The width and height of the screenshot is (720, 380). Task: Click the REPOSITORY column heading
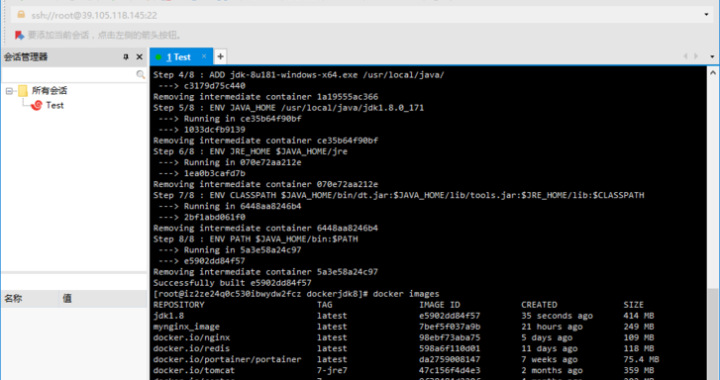pos(179,305)
